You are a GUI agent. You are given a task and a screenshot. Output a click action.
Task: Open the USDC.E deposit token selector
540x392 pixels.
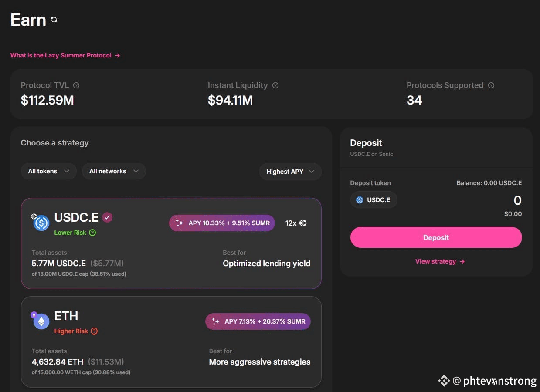(x=374, y=200)
